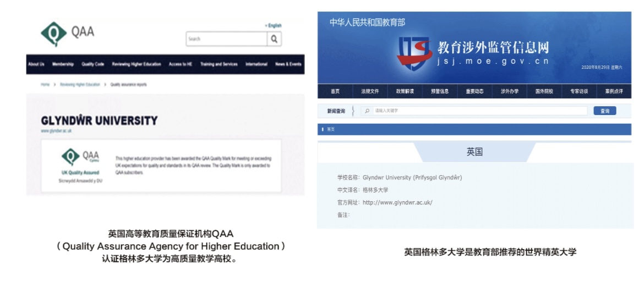
Task: Click the 英国 section header
Action: (474, 152)
